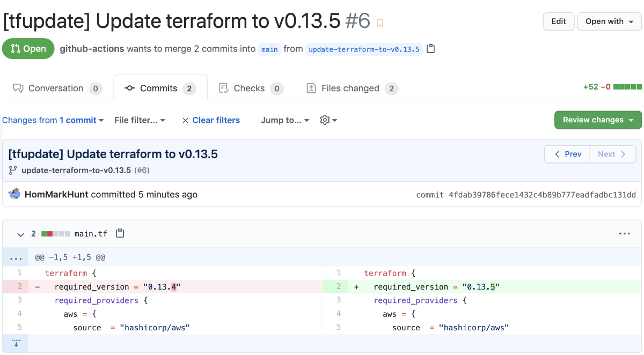Collapse the main.tf file diff

(x=21, y=234)
